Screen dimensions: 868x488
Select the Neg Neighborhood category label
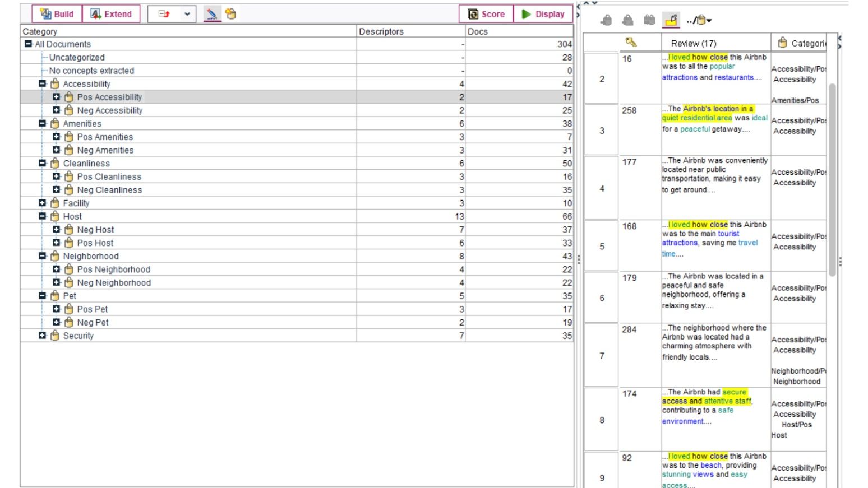click(x=114, y=282)
